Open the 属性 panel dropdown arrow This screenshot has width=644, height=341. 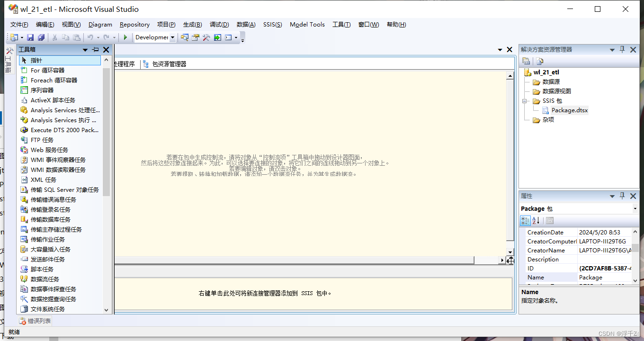point(612,196)
